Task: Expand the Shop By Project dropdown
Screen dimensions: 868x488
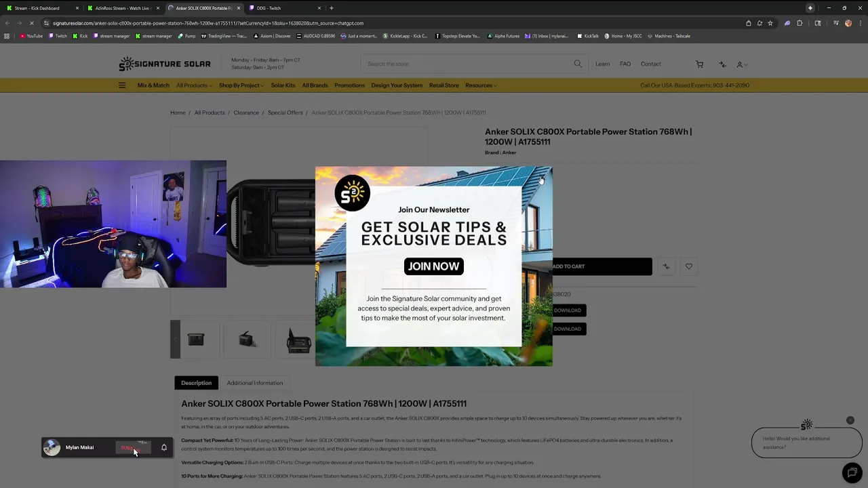Action: 241,85
